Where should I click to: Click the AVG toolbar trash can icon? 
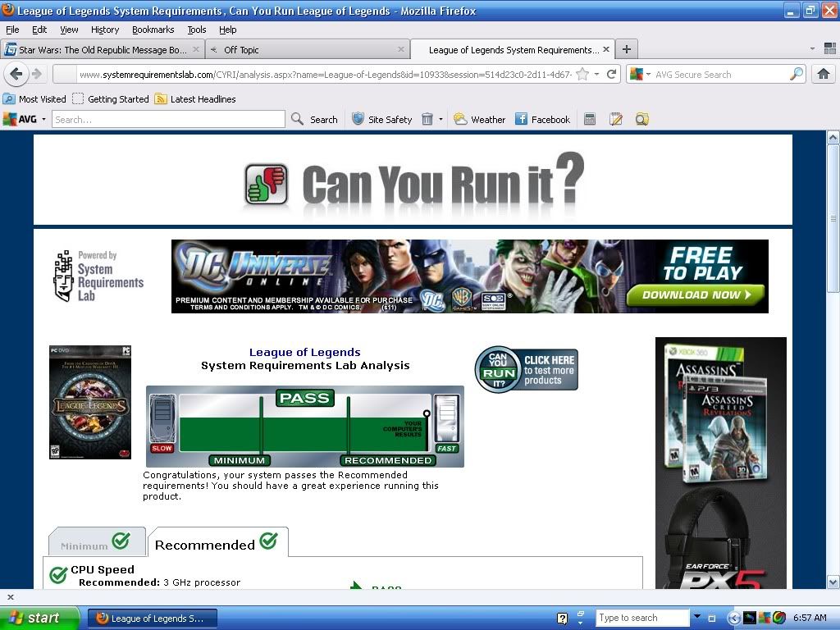click(x=427, y=120)
